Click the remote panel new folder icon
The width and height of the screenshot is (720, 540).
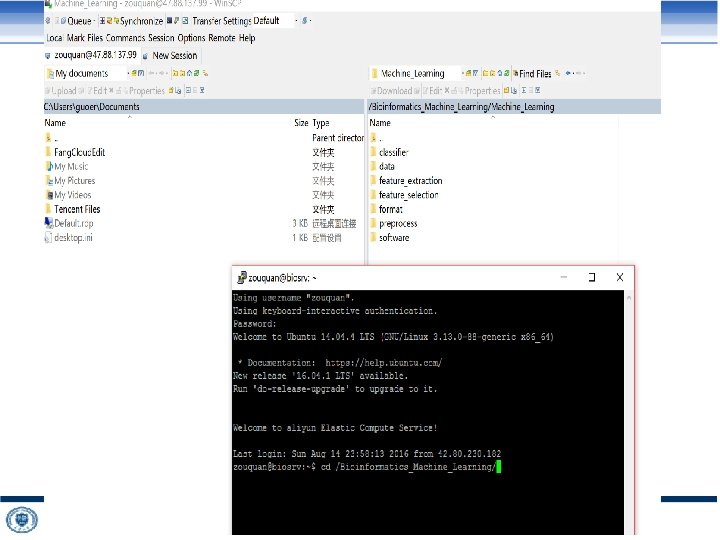[506, 90]
